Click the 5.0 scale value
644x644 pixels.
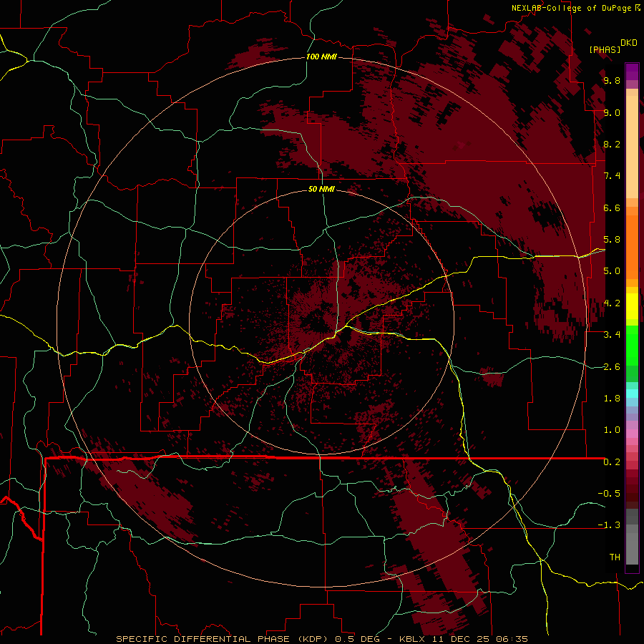pos(612,271)
